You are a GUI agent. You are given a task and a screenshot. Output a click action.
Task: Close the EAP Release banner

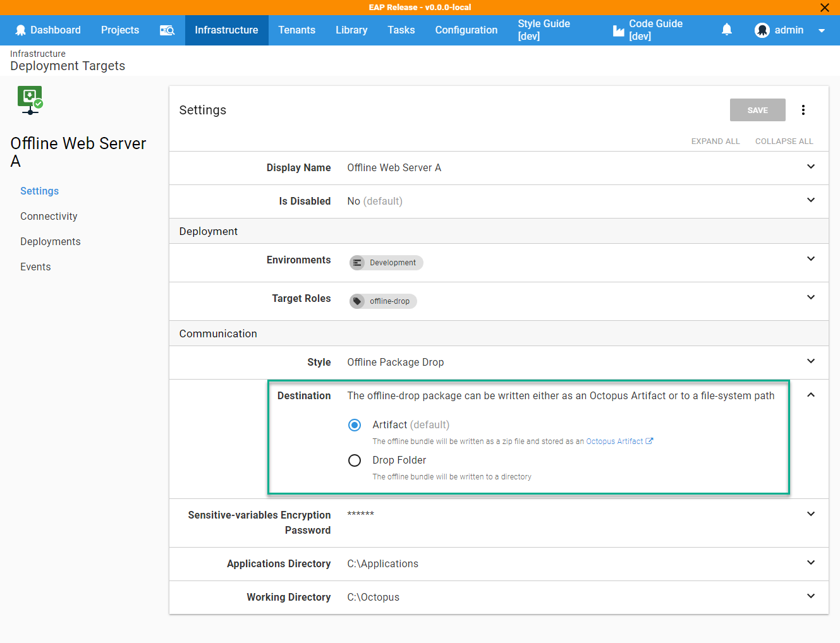[825, 8]
